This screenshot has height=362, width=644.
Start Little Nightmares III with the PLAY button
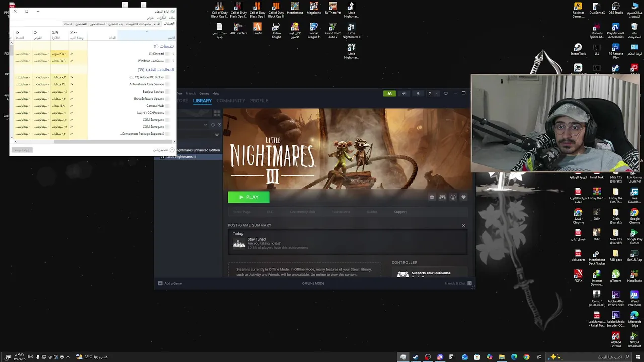(249, 197)
